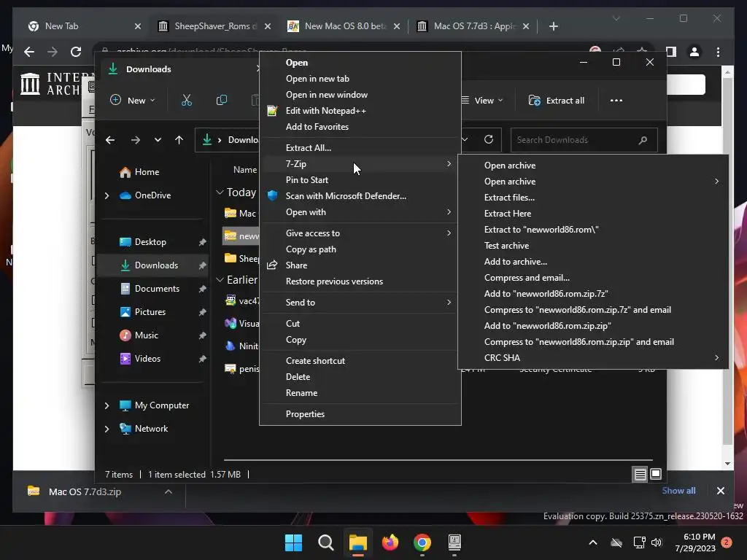Choose Test archive option
The width and height of the screenshot is (747, 560).
point(593,245)
